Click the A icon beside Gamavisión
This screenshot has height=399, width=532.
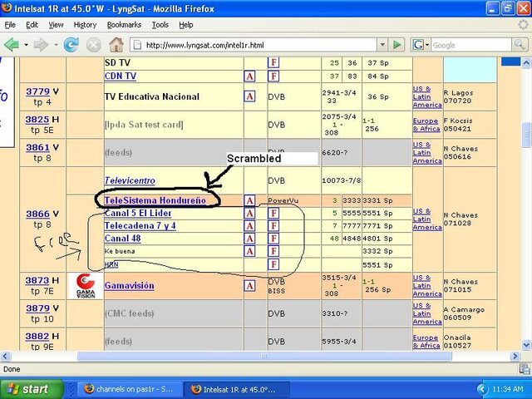click(x=249, y=286)
